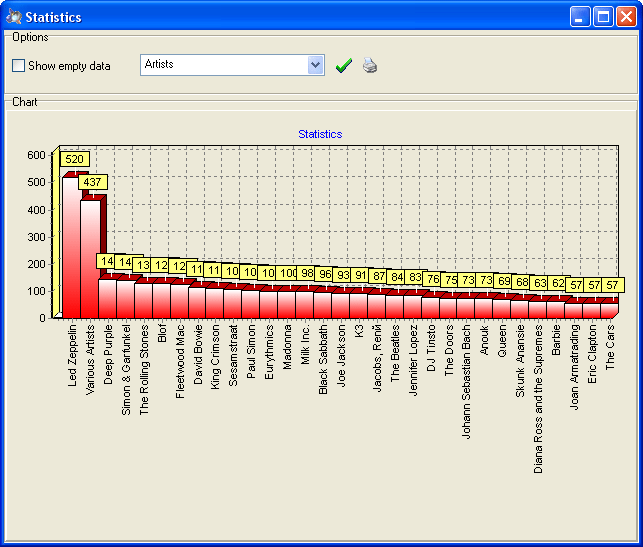Click the Barbie axis label
The height and width of the screenshot is (547, 643).
click(x=557, y=340)
